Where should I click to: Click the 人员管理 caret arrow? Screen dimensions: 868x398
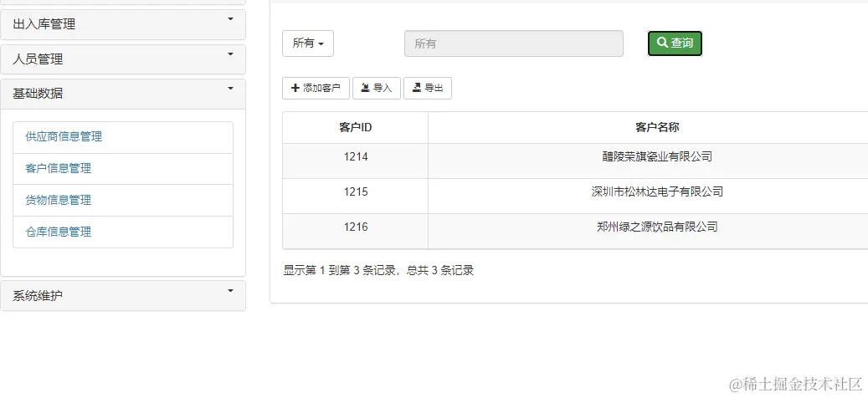point(231,54)
